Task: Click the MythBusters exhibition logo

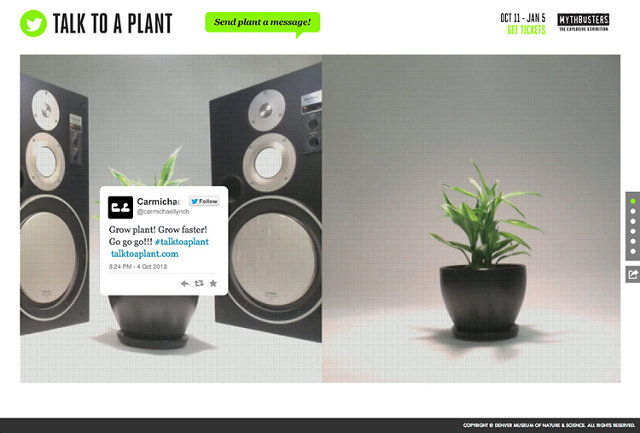Action: point(583,22)
